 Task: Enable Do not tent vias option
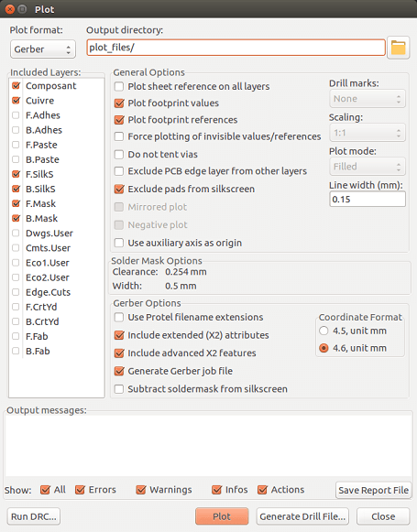click(119, 155)
